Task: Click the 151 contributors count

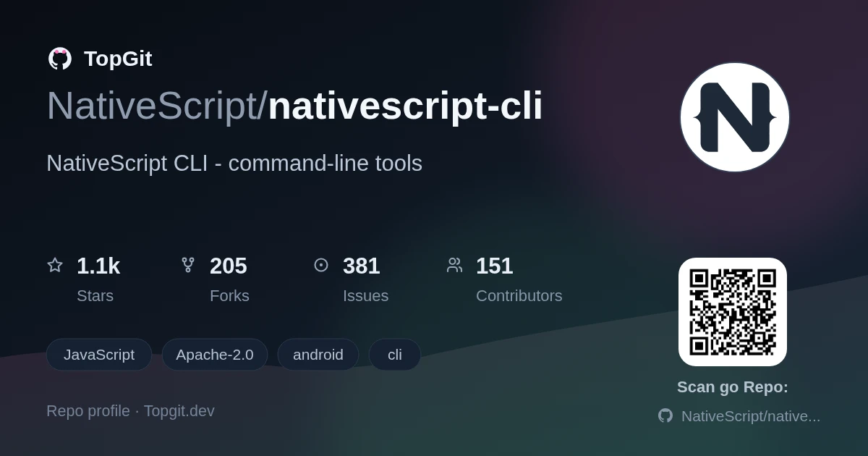Action: click(x=495, y=266)
